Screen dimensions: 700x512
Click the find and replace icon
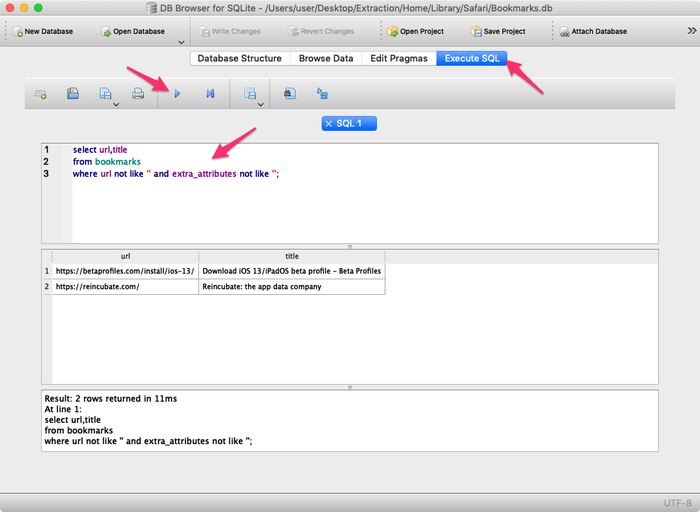[322, 93]
